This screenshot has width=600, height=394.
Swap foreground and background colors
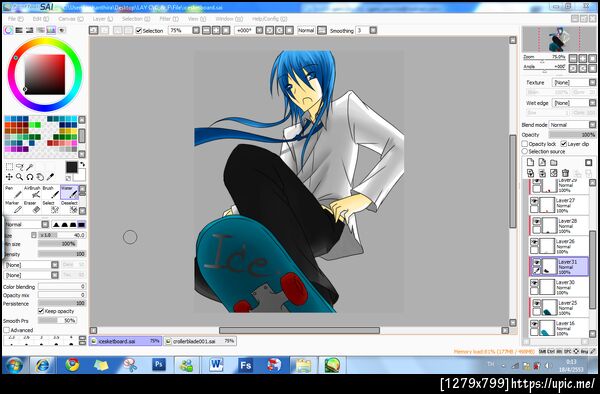pyautogui.click(x=82, y=164)
